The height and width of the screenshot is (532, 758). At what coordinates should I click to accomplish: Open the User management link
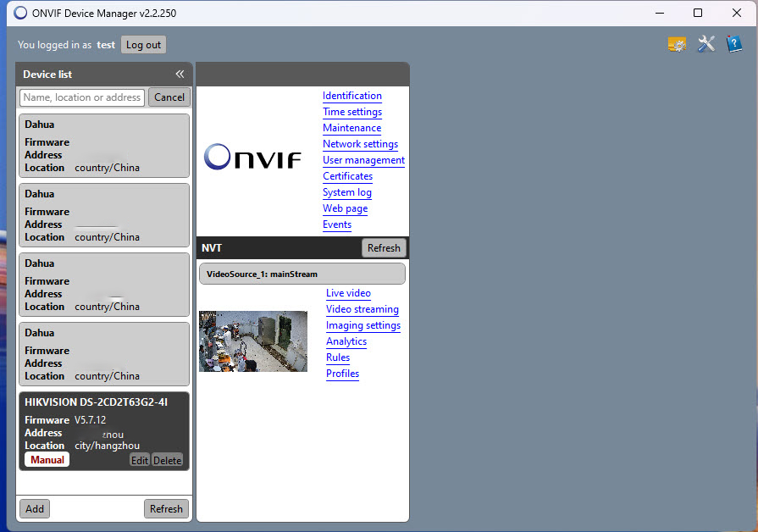click(363, 160)
